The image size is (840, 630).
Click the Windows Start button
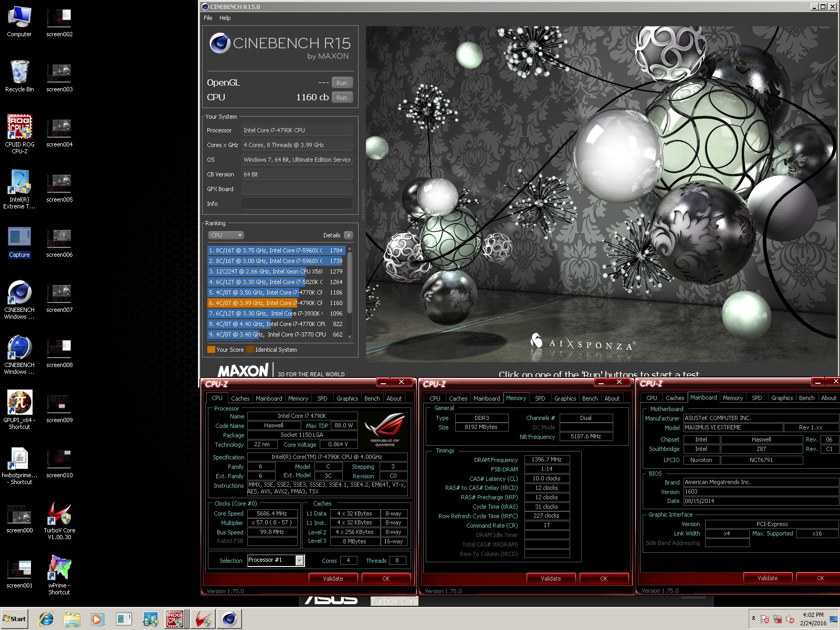point(14,619)
